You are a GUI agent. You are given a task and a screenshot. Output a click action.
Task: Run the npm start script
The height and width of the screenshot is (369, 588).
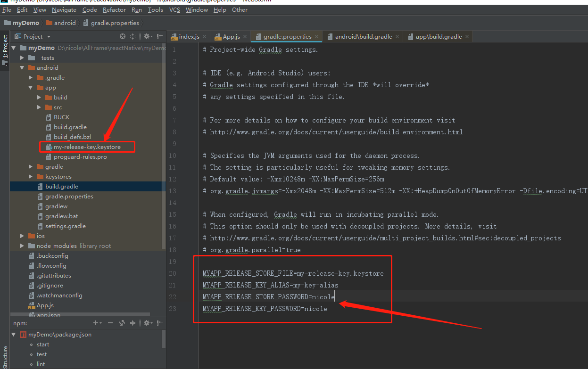(43, 344)
